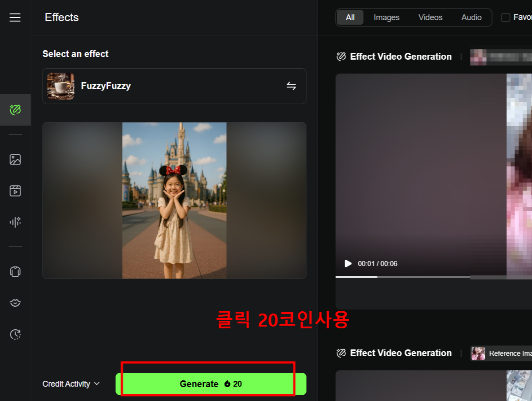Switch to the Videos tab
532x401 pixels.
430,17
